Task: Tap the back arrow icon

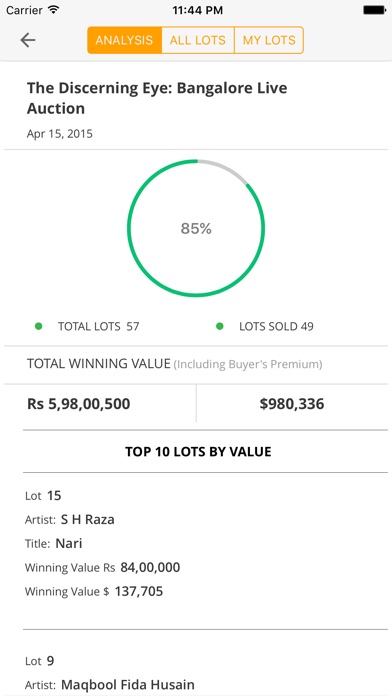Action: (28, 40)
